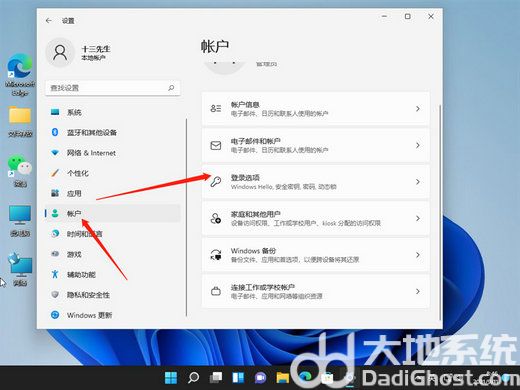Click the Windows 备份 sync icon

click(x=216, y=255)
